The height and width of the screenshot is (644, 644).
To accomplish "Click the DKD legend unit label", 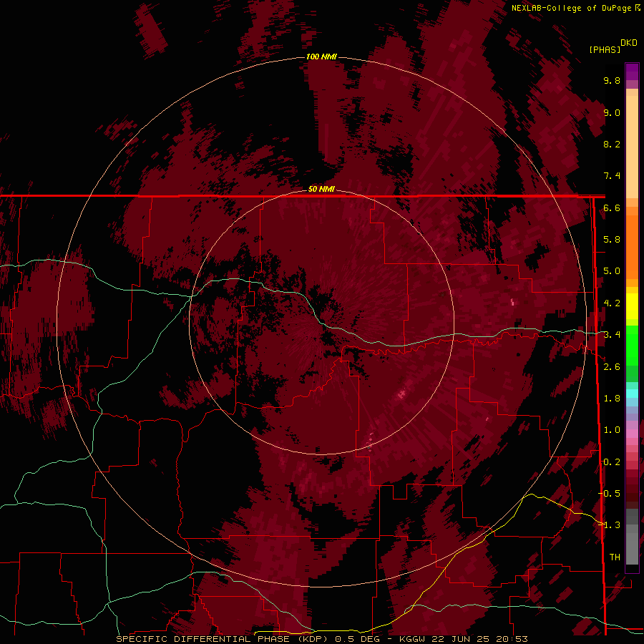I will (x=629, y=43).
